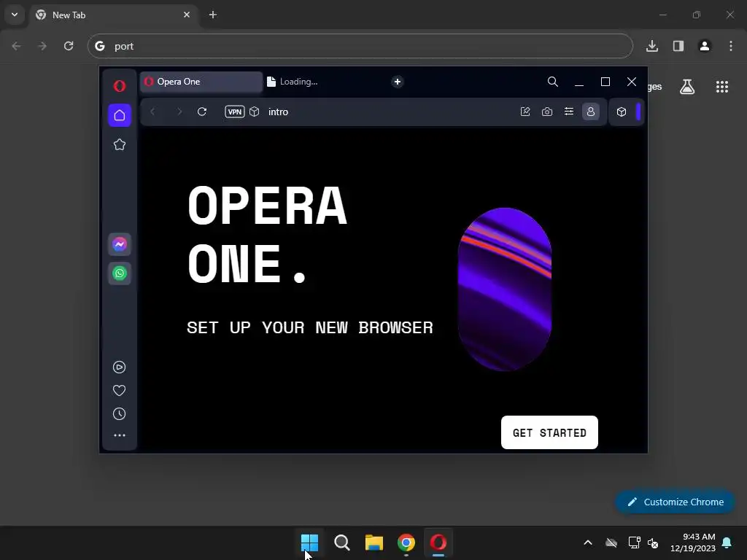Click the muted volume tray icon
The height and width of the screenshot is (560, 747).
[653, 542]
